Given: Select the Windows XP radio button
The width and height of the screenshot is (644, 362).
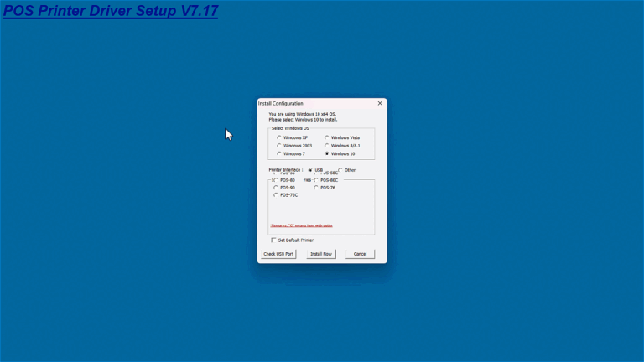Looking at the screenshot, I should [x=279, y=137].
